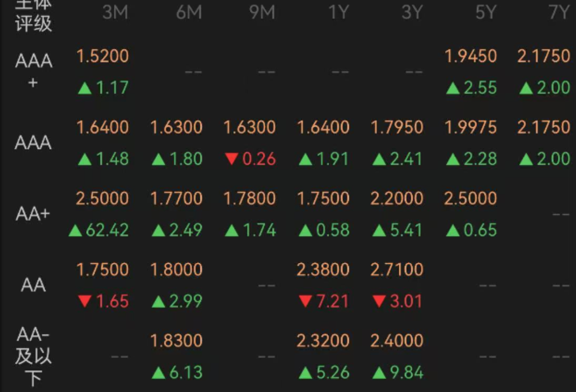Click the green up arrow beside 62.42
The image size is (576, 392).
pos(75,230)
